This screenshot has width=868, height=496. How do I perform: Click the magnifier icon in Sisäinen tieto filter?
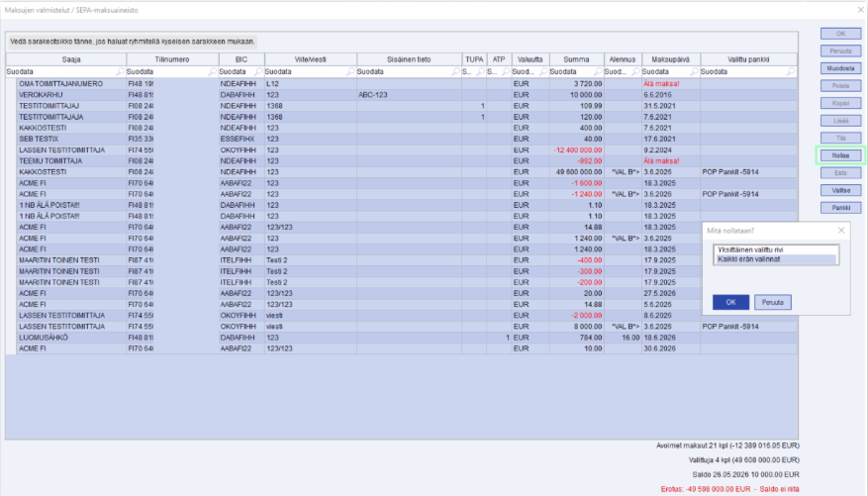(455, 72)
